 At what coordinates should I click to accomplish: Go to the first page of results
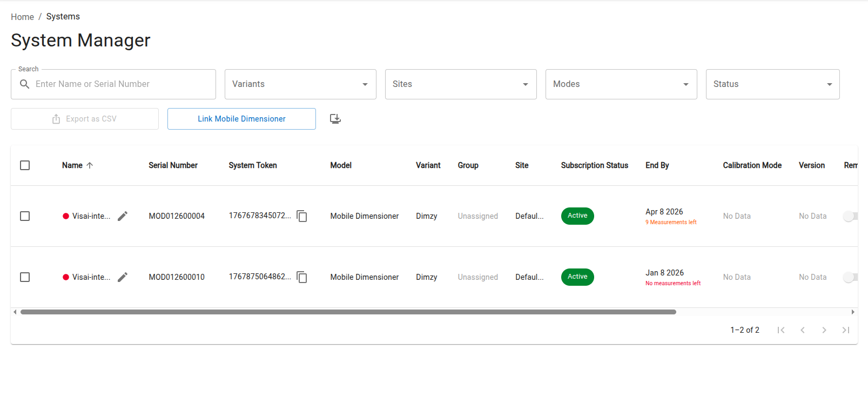click(781, 330)
